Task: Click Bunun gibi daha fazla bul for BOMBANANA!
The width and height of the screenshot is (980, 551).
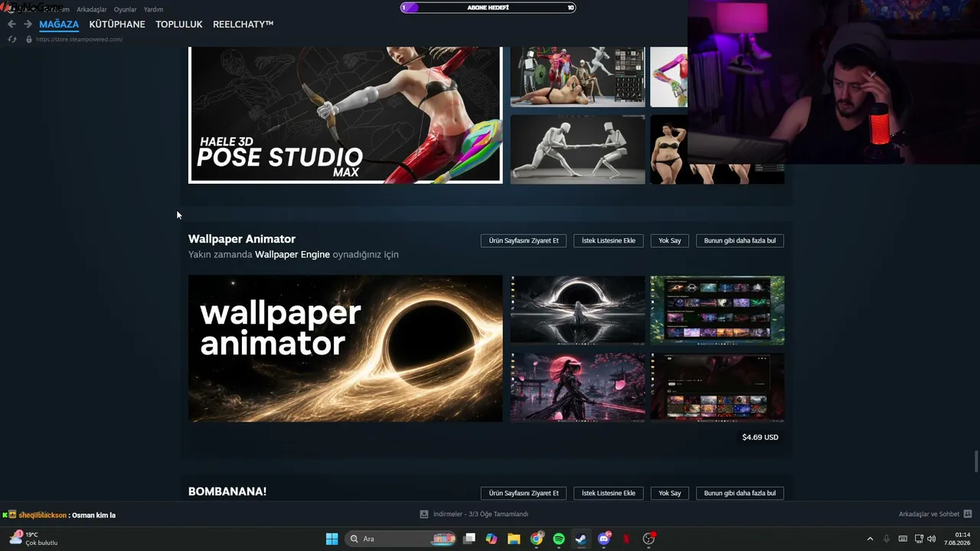Action: [740, 493]
